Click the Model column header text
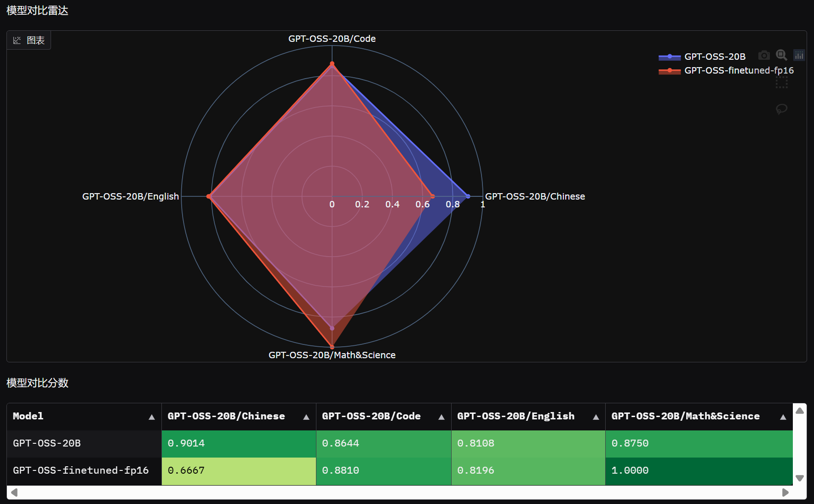The width and height of the screenshot is (814, 504). coord(28,416)
